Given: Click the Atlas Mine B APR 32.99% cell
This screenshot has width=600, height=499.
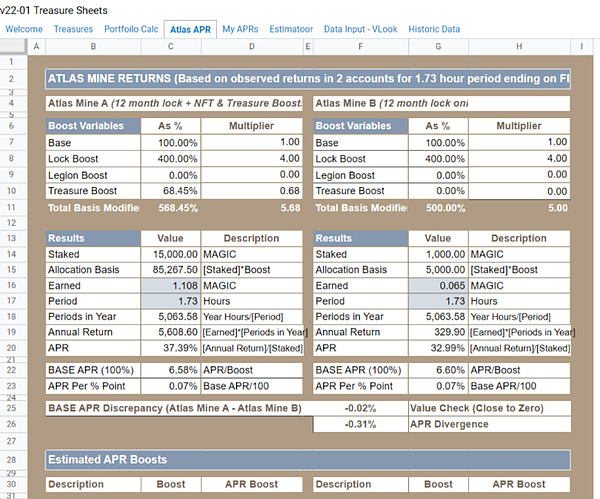Looking at the screenshot, I should [x=437, y=347].
